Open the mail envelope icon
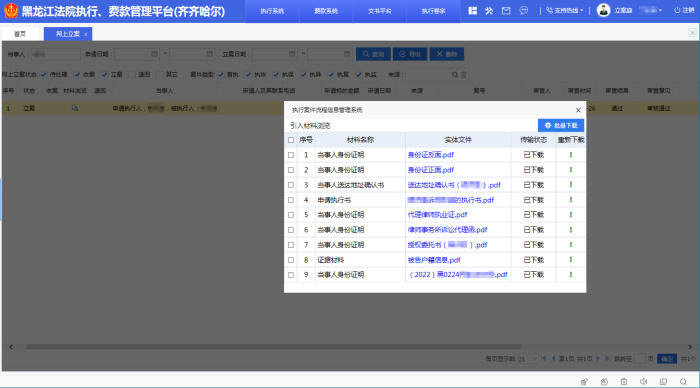Viewport: 700px width, 388px height. pyautogui.click(x=506, y=10)
